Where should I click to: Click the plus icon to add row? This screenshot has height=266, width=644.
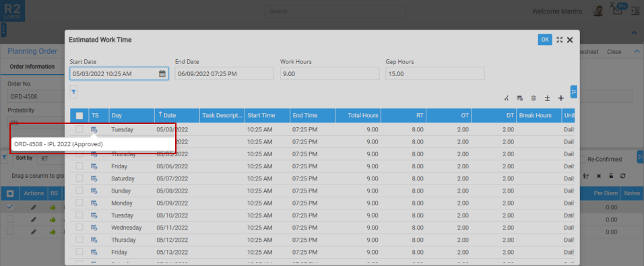click(x=560, y=98)
